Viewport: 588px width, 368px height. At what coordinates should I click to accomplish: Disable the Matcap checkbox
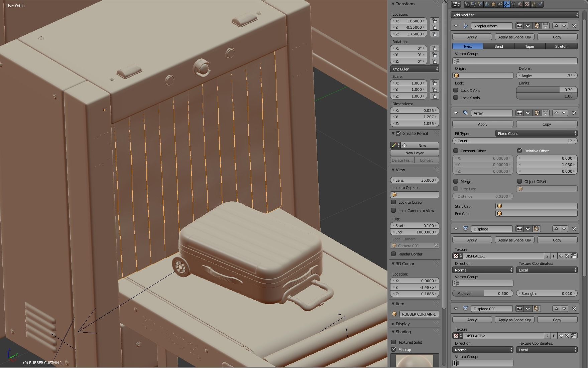[394, 349]
